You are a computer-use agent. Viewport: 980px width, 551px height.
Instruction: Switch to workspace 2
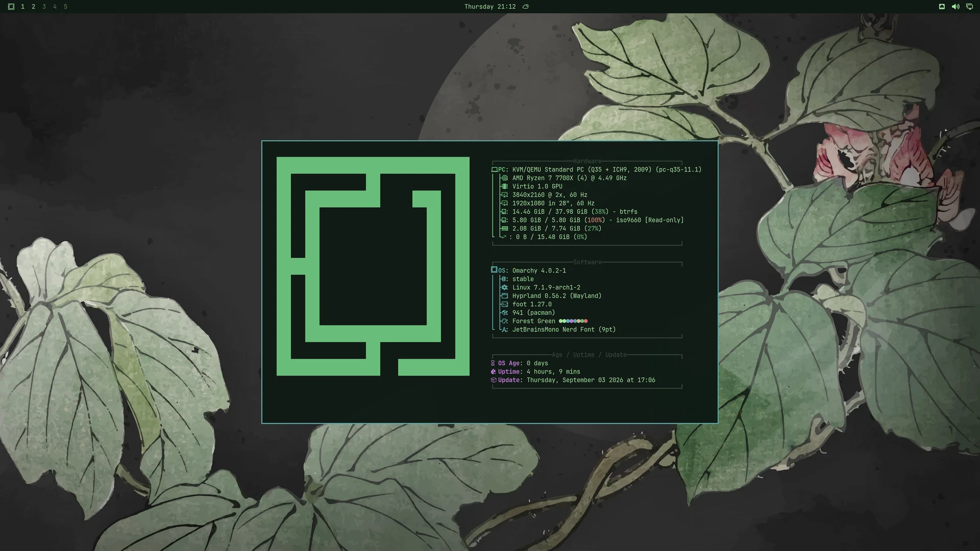pyautogui.click(x=33, y=7)
